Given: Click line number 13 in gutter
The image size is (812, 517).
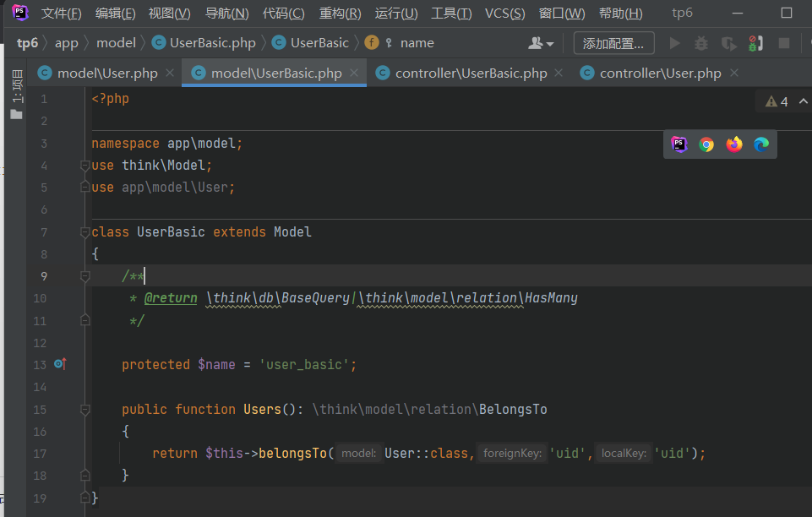Looking at the screenshot, I should coord(40,365).
